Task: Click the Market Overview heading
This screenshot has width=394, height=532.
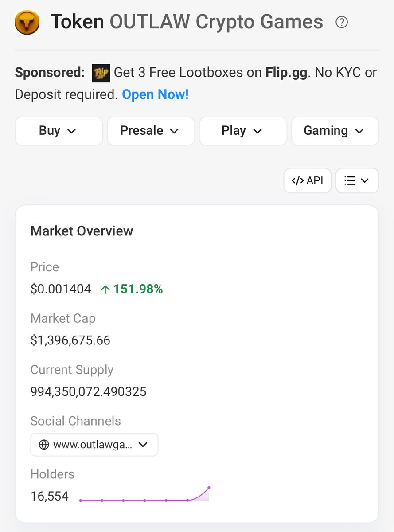Action: point(82,231)
